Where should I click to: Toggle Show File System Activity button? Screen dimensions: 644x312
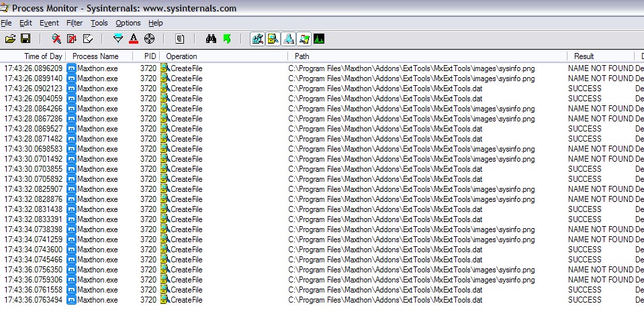click(x=273, y=39)
